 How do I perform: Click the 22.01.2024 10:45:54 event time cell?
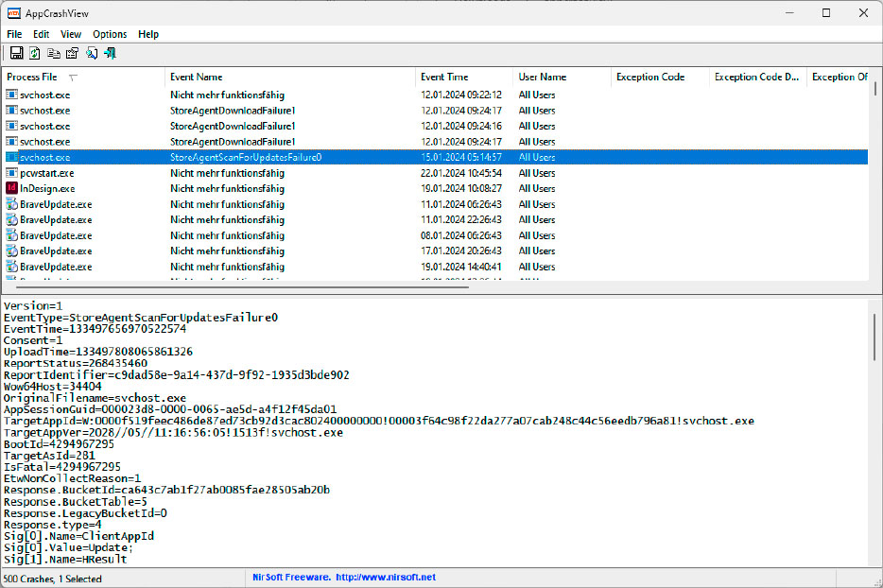pos(461,173)
